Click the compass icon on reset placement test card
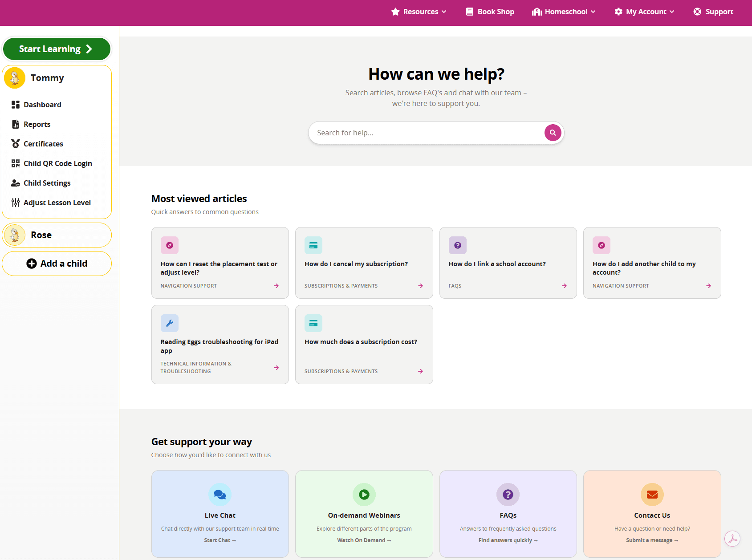 click(170, 245)
